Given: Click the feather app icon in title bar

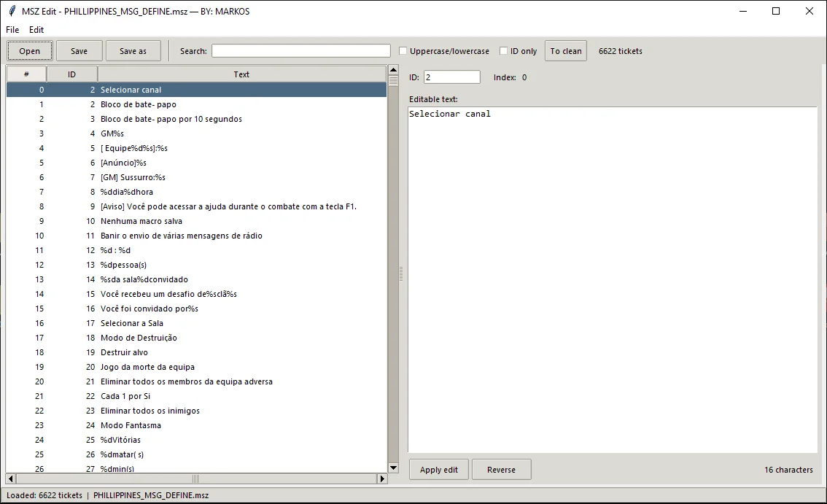Looking at the screenshot, I should coord(12,11).
